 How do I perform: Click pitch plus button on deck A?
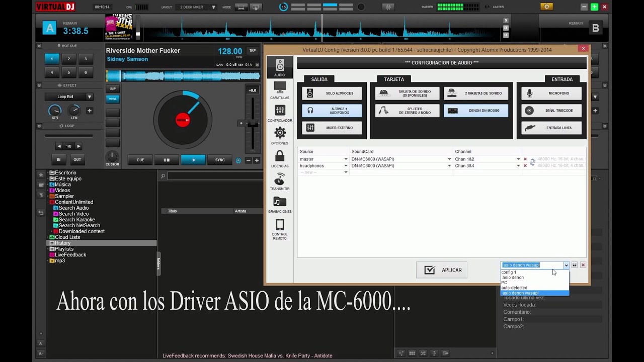click(257, 160)
